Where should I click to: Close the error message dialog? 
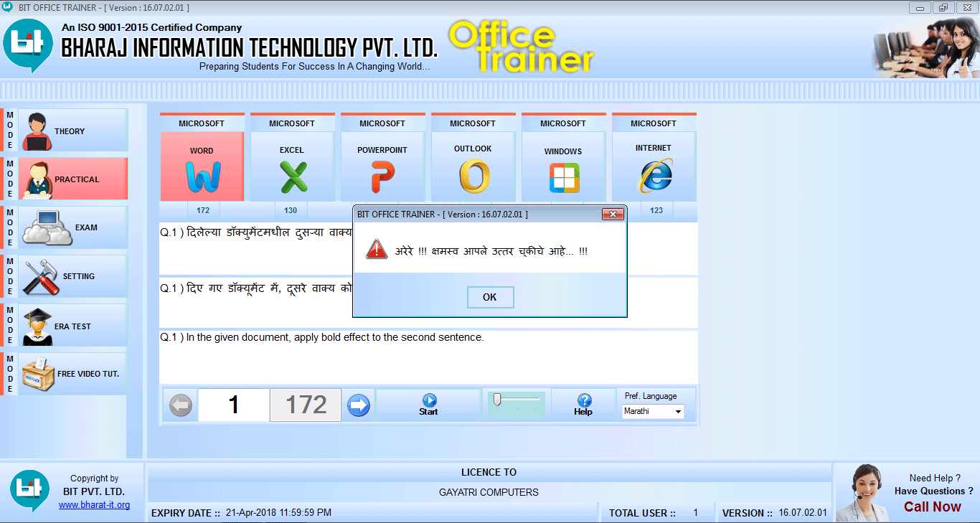click(612, 214)
